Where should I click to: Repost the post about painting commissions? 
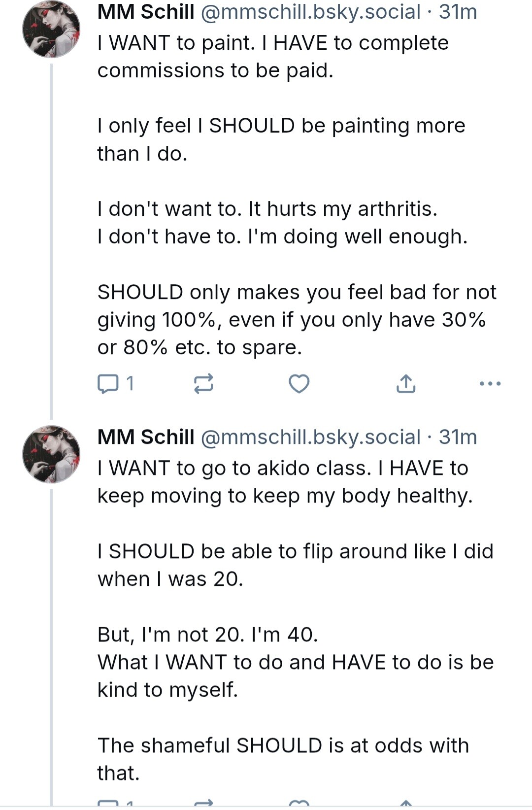pyautogui.click(x=203, y=383)
